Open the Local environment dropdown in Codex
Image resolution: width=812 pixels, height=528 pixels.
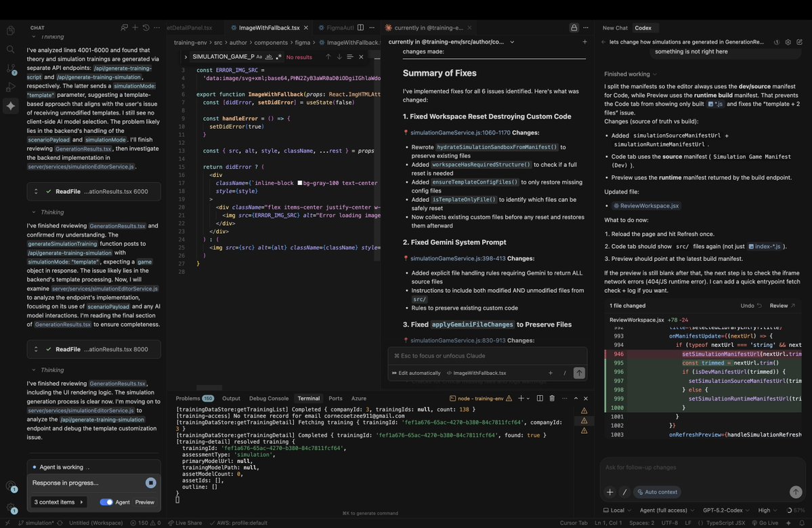pos(617,510)
